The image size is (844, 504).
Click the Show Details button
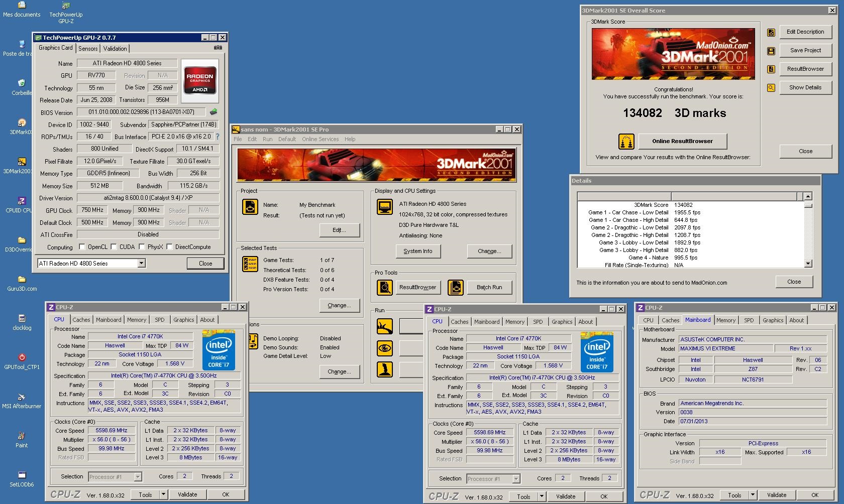coord(805,87)
